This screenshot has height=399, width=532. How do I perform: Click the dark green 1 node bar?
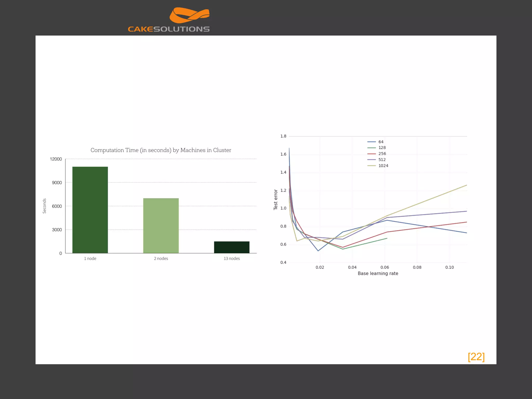[90, 210]
